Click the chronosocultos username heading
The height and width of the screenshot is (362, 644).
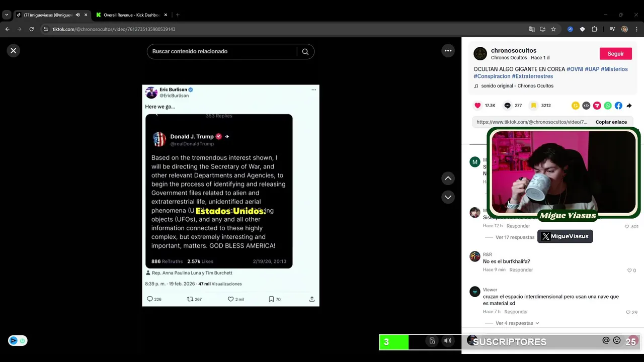click(x=513, y=51)
